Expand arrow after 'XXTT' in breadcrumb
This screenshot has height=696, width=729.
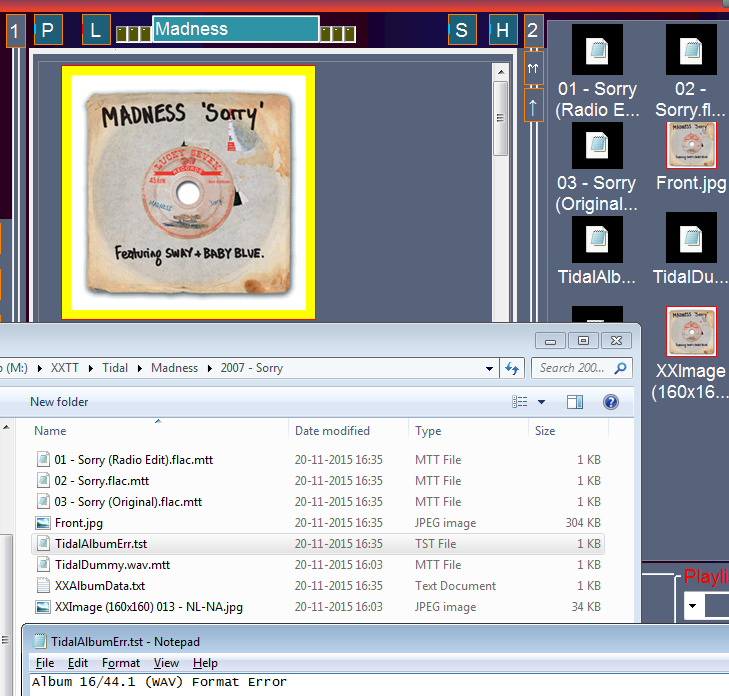pyautogui.click(x=91, y=368)
